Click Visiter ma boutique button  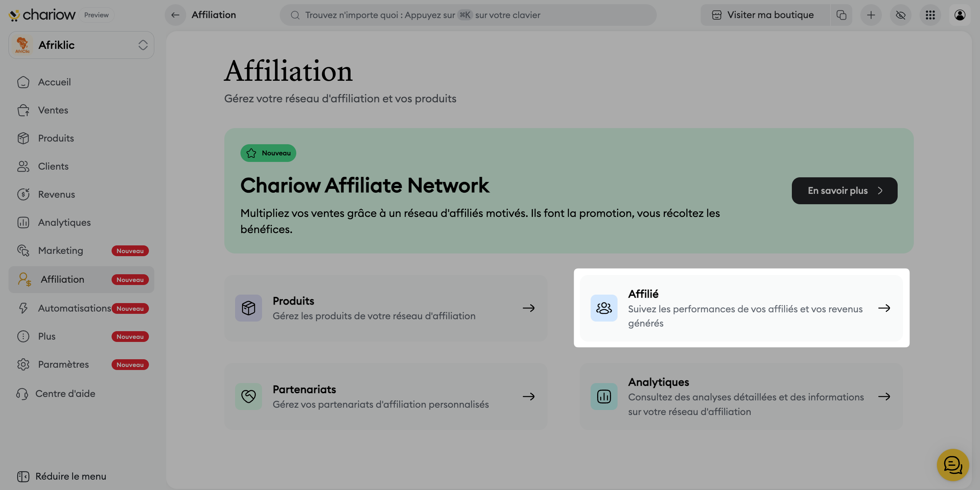(765, 15)
